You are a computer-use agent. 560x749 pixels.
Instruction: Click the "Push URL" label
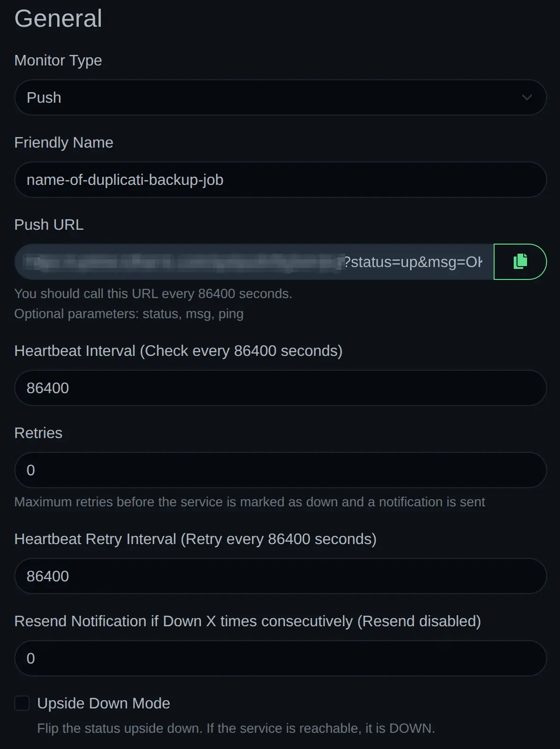pyautogui.click(x=49, y=225)
